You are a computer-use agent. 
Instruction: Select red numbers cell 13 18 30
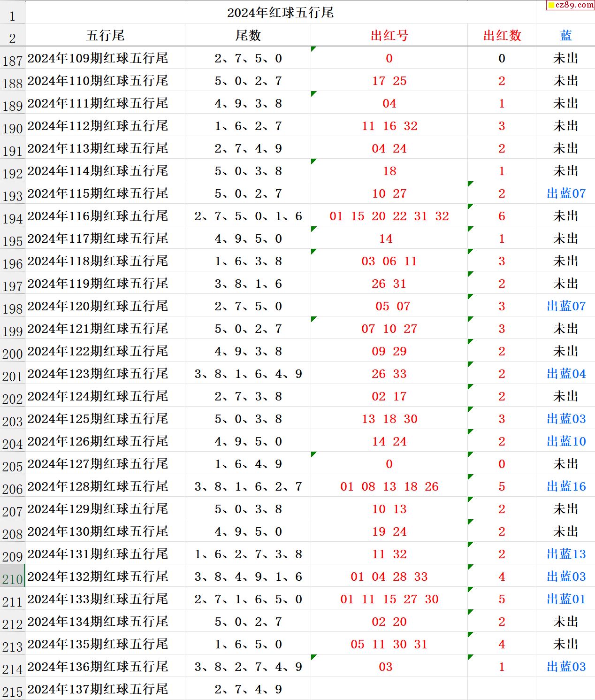tap(389, 419)
